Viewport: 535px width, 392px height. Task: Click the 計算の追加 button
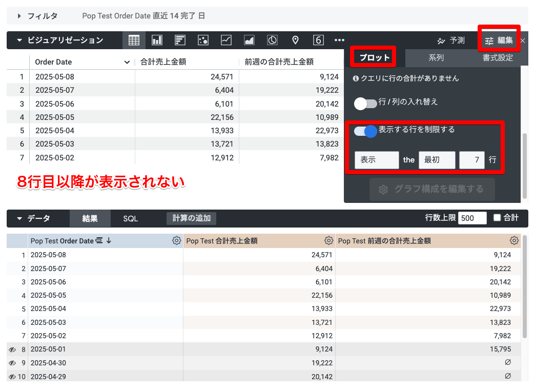click(191, 218)
